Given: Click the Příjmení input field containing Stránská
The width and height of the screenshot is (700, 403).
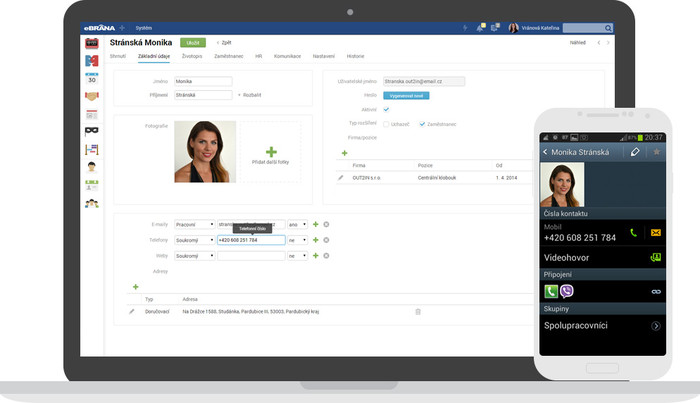Looking at the screenshot, I should [x=203, y=95].
